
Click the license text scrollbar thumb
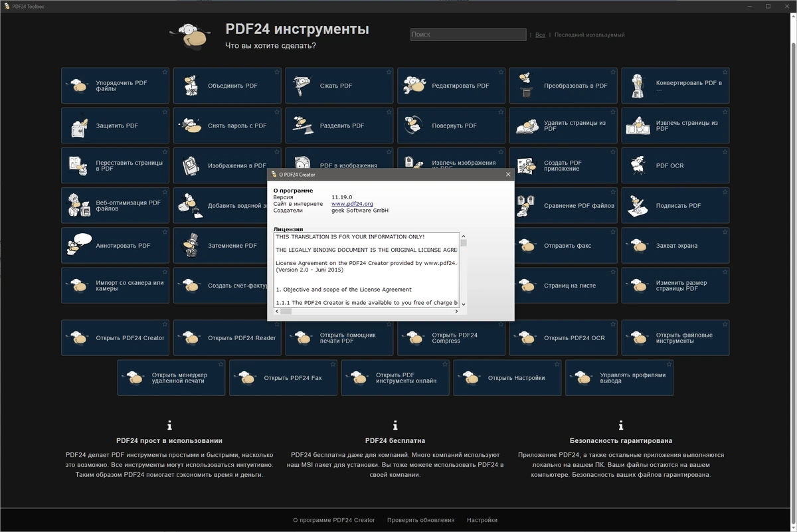pos(464,244)
